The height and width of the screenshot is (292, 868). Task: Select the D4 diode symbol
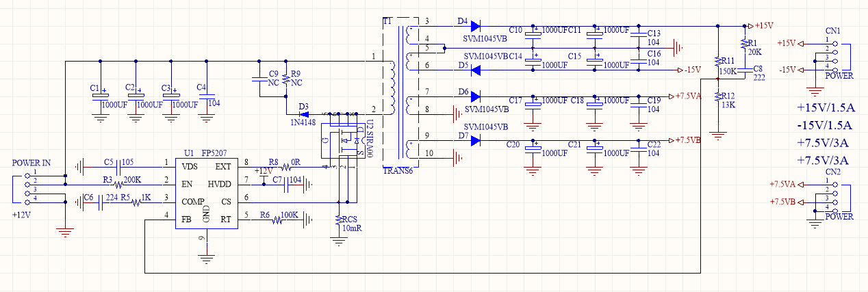tap(476, 25)
